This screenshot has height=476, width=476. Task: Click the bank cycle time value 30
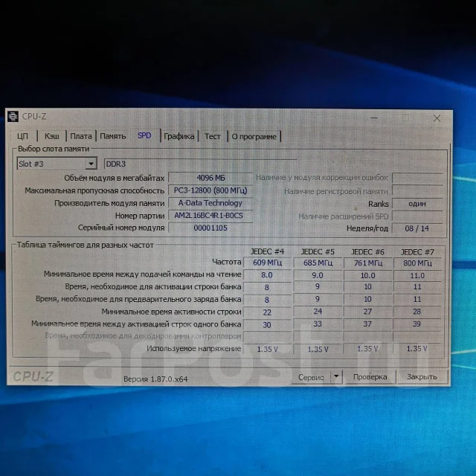pyautogui.click(x=267, y=325)
